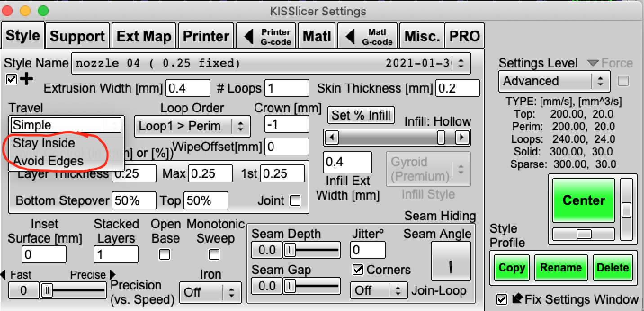This screenshot has width=644, height=311.
Task: Click the # Loops input field
Action: point(287,88)
